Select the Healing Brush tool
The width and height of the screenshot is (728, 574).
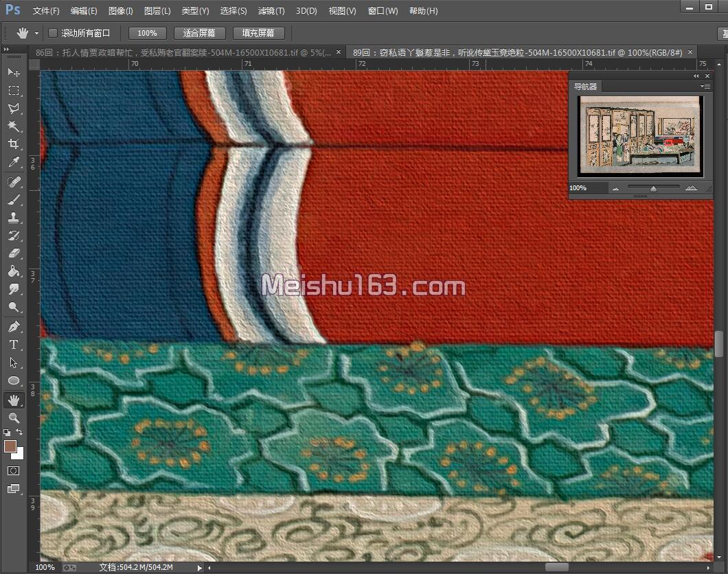point(14,181)
